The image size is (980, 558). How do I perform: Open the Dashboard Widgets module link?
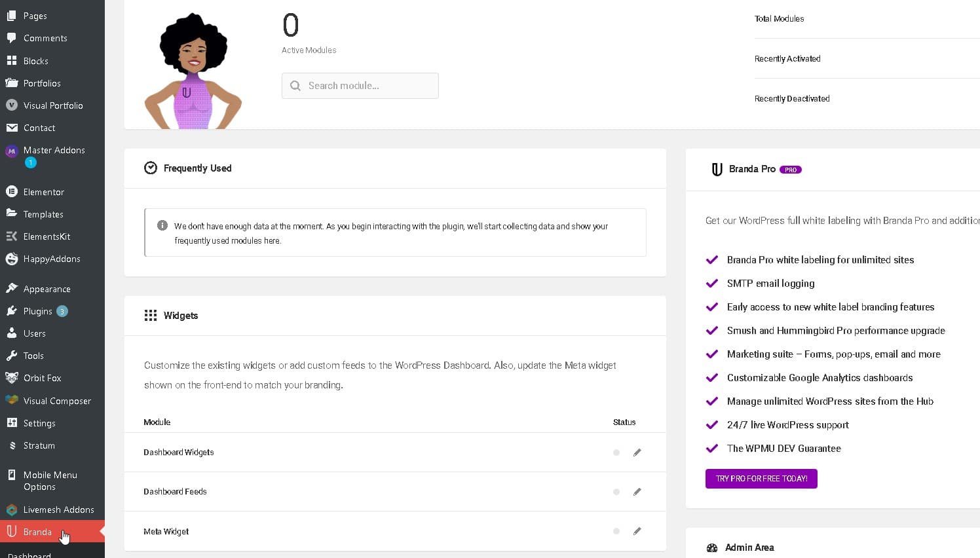179,453
